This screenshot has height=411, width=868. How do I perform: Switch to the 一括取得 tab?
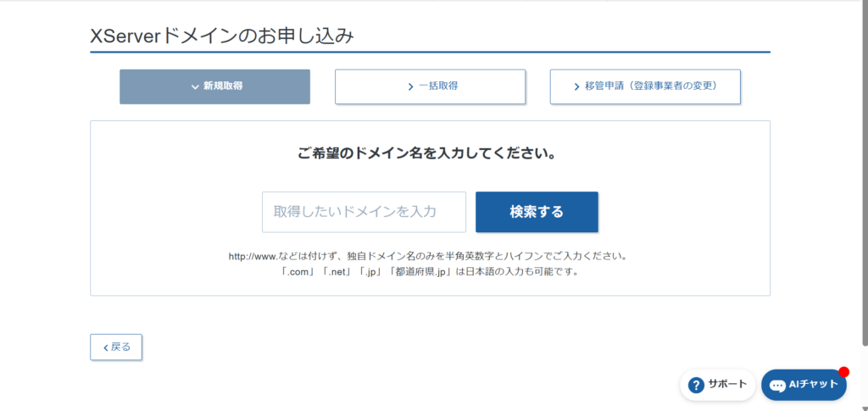click(430, 86)
